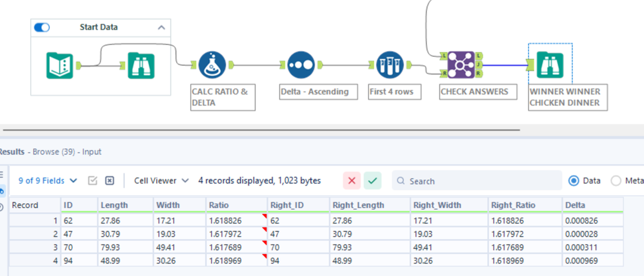
Task: Click the Delta column header
Action: (x=593, y=205)
